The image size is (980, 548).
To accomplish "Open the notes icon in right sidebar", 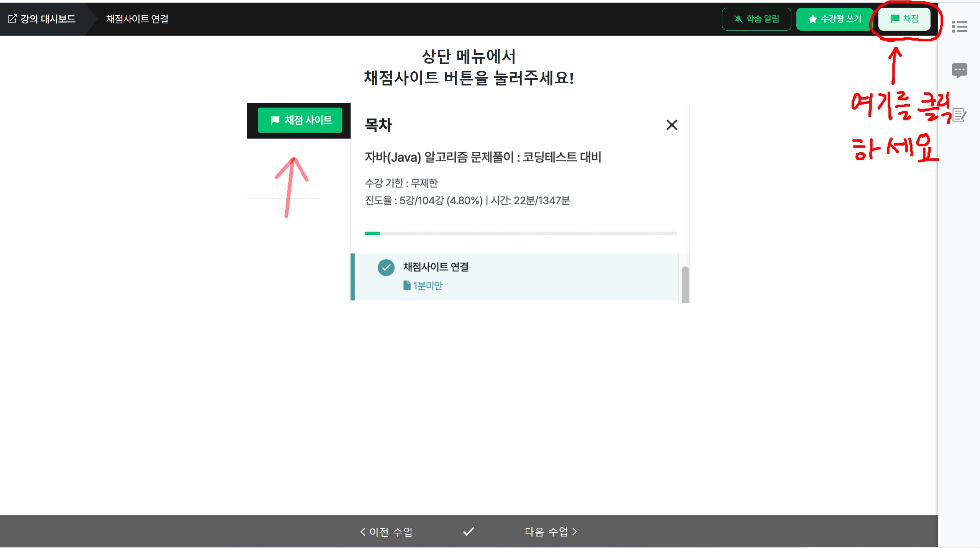I will (x=959, y=115).
